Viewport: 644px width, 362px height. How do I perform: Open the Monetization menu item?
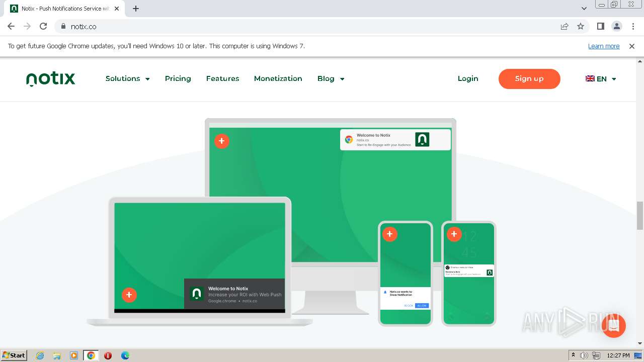pyautogui.click(x=278, y=78)
